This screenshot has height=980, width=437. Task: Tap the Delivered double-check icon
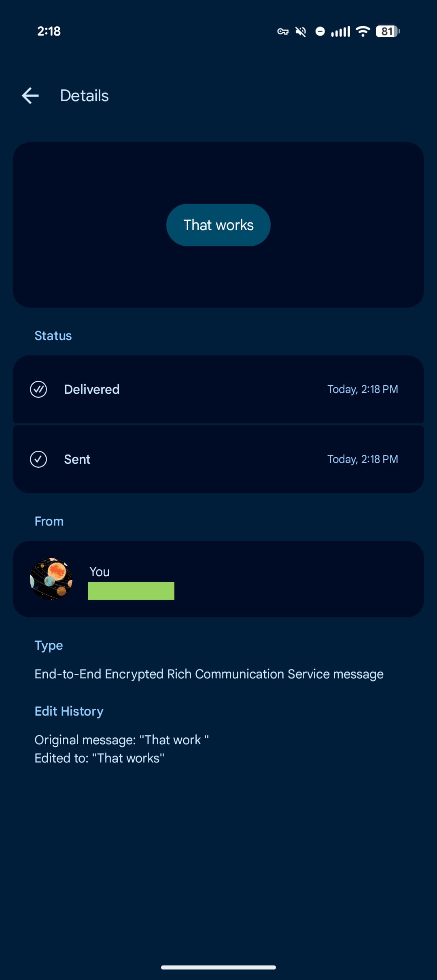(x=38, y=389)
